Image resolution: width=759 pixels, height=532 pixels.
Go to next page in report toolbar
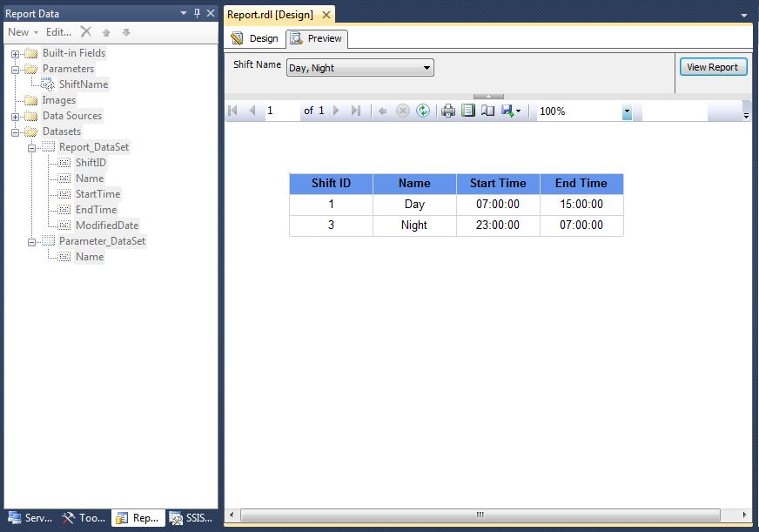(337, 111)
